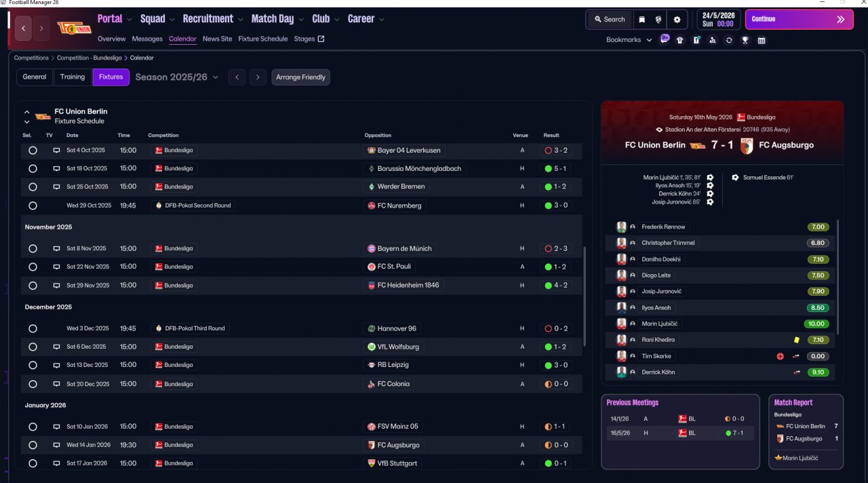The image size is (868, 483).
Task: Switch to the General tab
Action: pyautogui.click(x=35, y=77)
